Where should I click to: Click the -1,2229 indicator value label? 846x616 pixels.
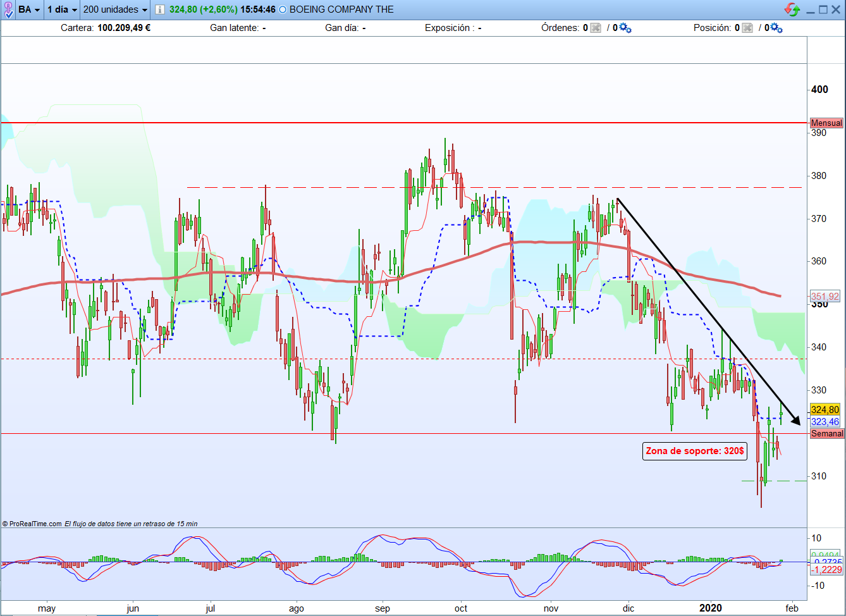click(x=826, y=570)
